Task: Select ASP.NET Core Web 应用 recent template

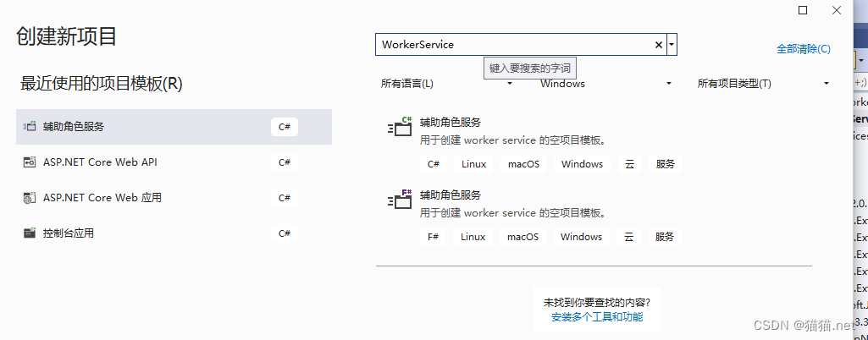Action: point(174,198)
